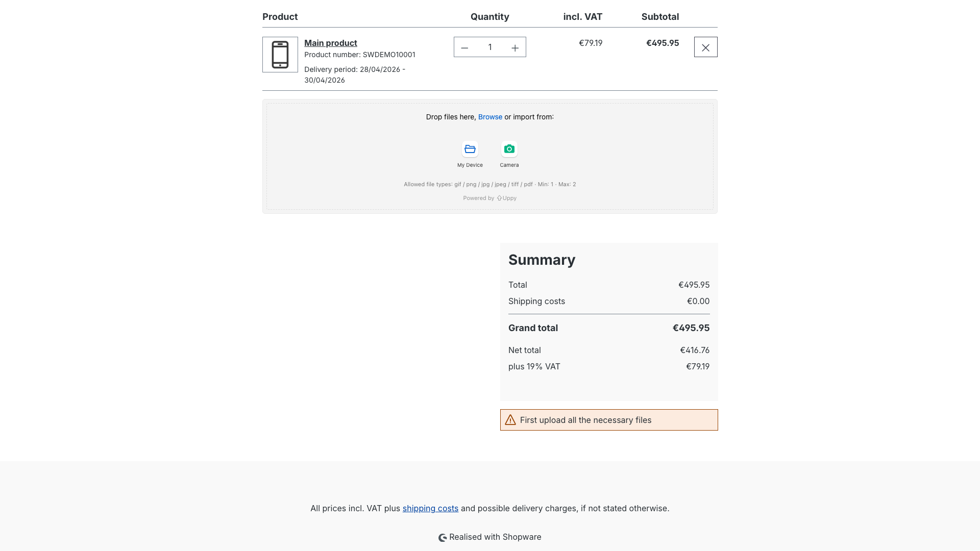Open the Main product link
980x551 pixels.
(330, 43)
